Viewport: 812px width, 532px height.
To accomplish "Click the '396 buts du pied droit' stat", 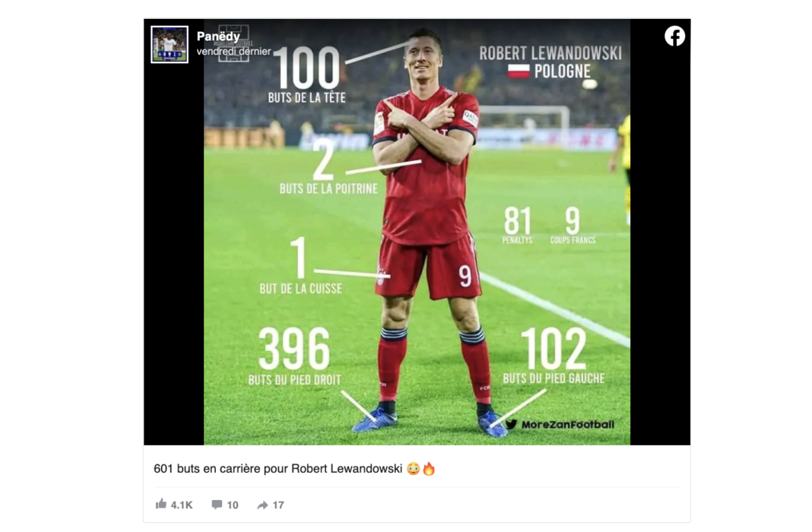I will click(295, 357).
